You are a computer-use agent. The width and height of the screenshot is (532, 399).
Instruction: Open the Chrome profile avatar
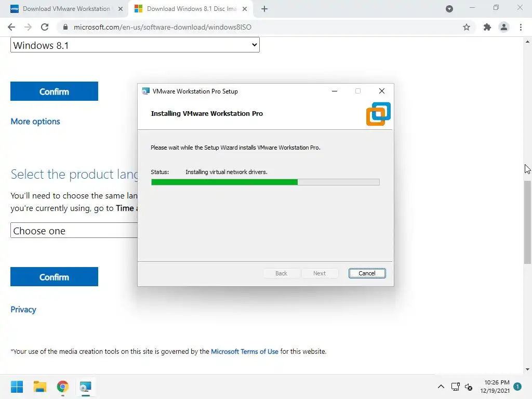(504, 27)
